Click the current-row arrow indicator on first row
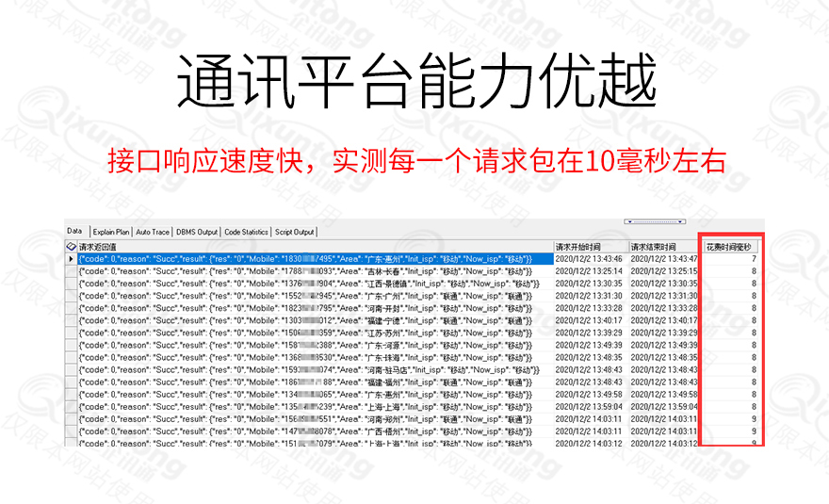829x504 pixels. point(71,258)
